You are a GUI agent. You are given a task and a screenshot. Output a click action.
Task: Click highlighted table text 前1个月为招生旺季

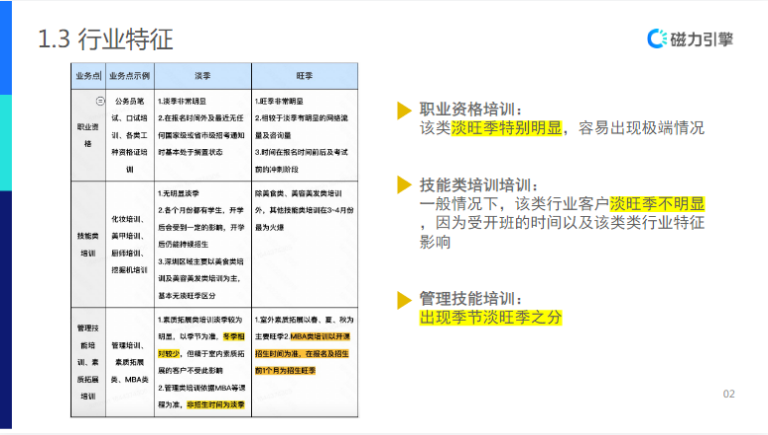click(285, 371)
